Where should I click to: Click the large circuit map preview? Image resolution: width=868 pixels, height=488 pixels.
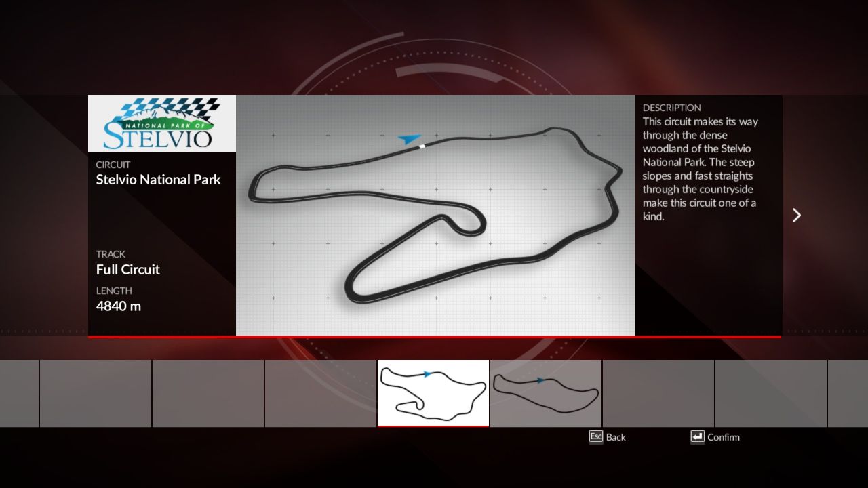pos(435,216)
